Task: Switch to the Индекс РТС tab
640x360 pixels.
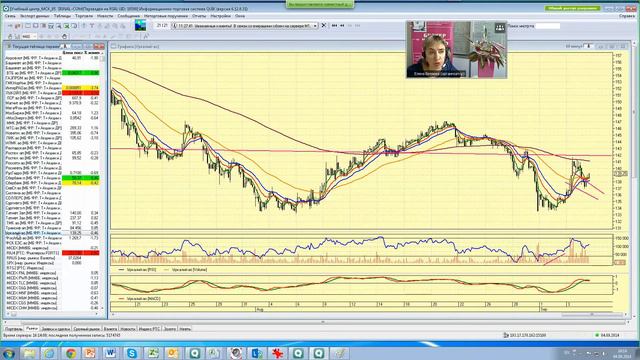Action: click(x=150, y=329)
